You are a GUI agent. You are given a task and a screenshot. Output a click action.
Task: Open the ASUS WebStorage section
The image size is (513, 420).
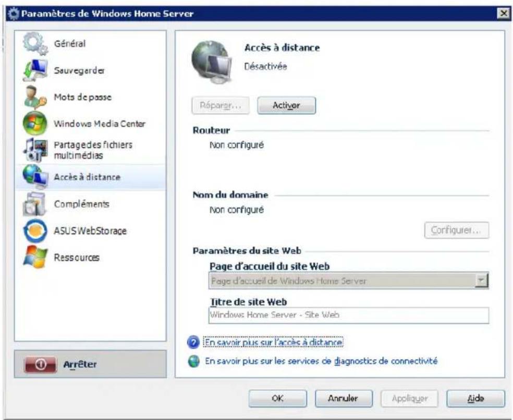point(90,231)
